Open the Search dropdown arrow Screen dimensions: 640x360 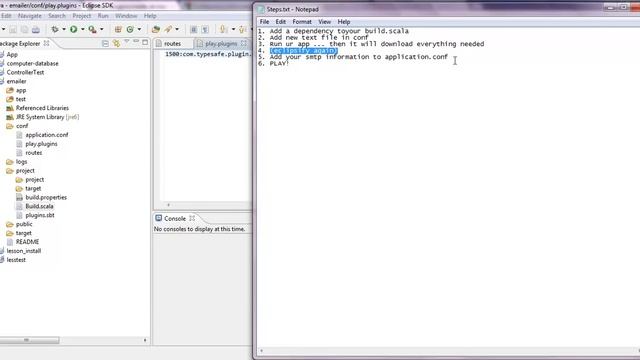[x=177, y=29]
